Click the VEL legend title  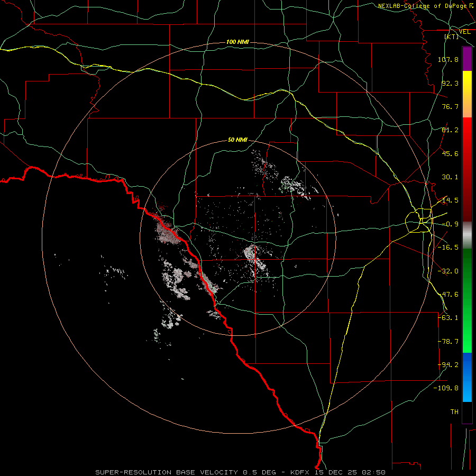point(465,32)
